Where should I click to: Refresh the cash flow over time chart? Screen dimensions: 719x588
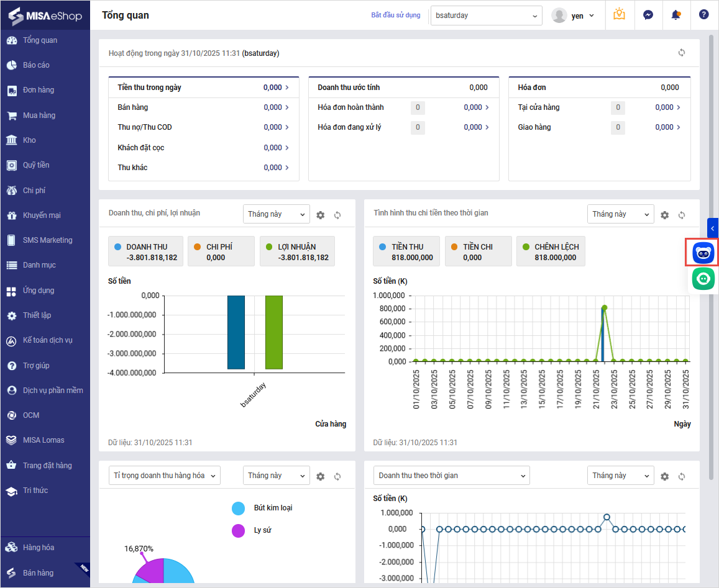(x=682, y=215)
